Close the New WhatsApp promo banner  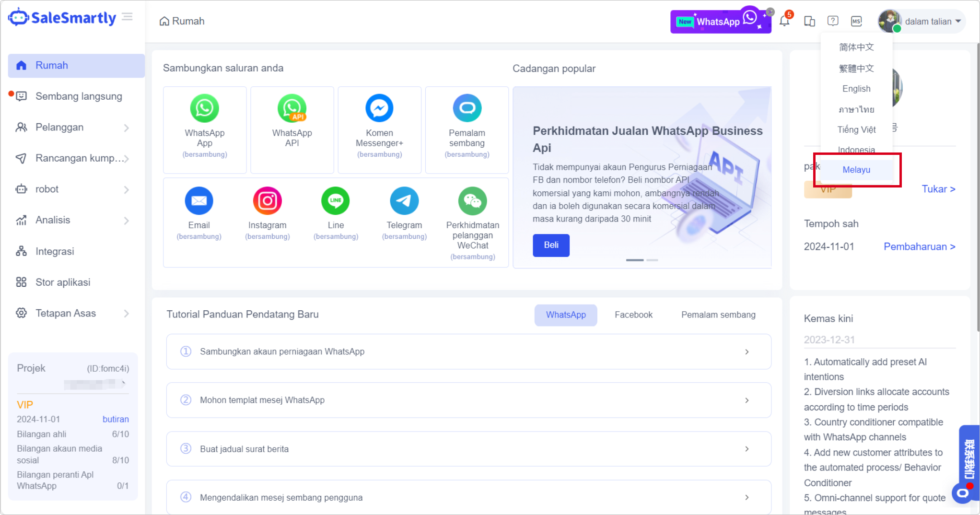click(x=770, y=12)
